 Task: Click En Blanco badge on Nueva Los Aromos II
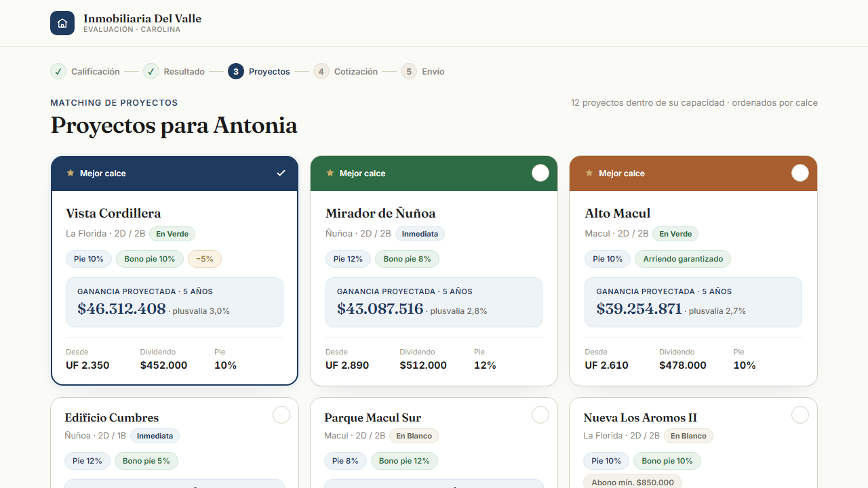[688, 436]
